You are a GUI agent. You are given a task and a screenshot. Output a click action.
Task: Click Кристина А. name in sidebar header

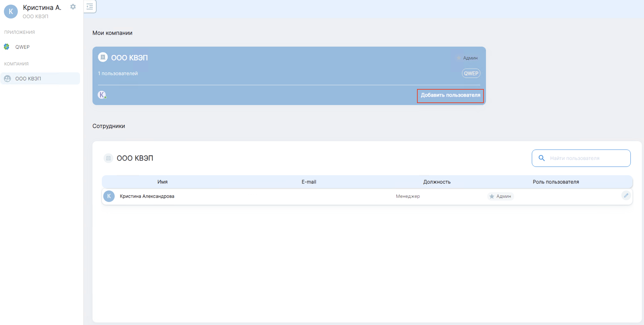(42, 7)
